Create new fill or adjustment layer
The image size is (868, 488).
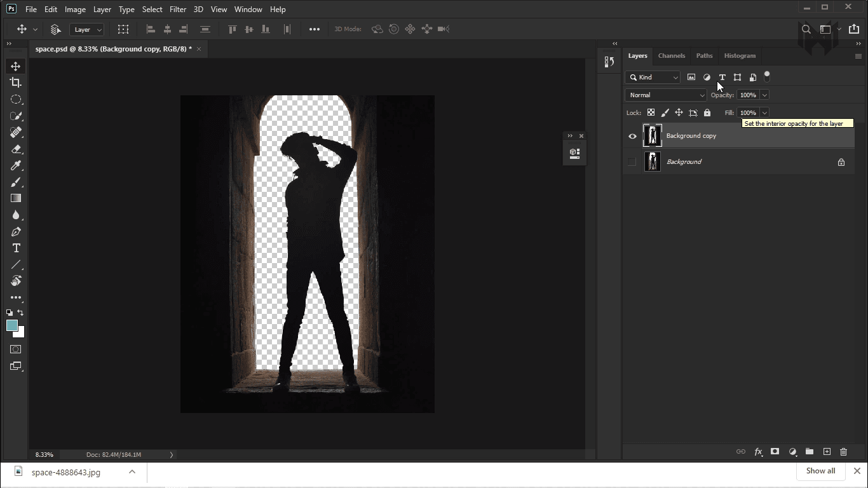pyautogui.click(x=792, y=452)
